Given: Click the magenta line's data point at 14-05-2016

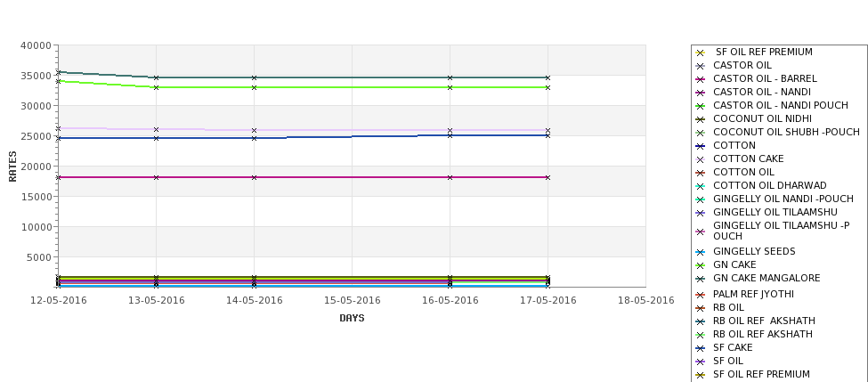Looking at the screenshot, I should pyautogui.click(x=254, y=178).
